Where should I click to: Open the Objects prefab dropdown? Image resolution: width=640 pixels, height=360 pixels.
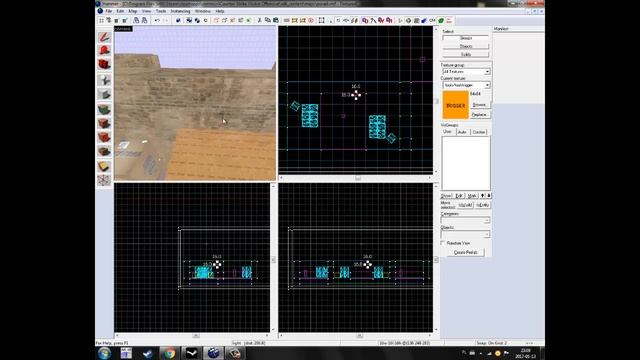pos(465,234)
